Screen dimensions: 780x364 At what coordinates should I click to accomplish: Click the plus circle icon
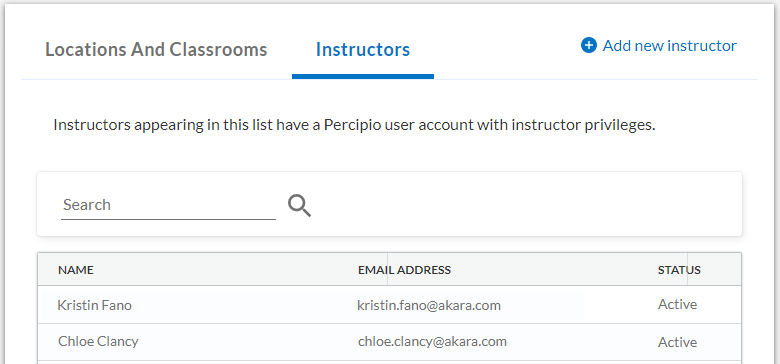pos(588,46)
